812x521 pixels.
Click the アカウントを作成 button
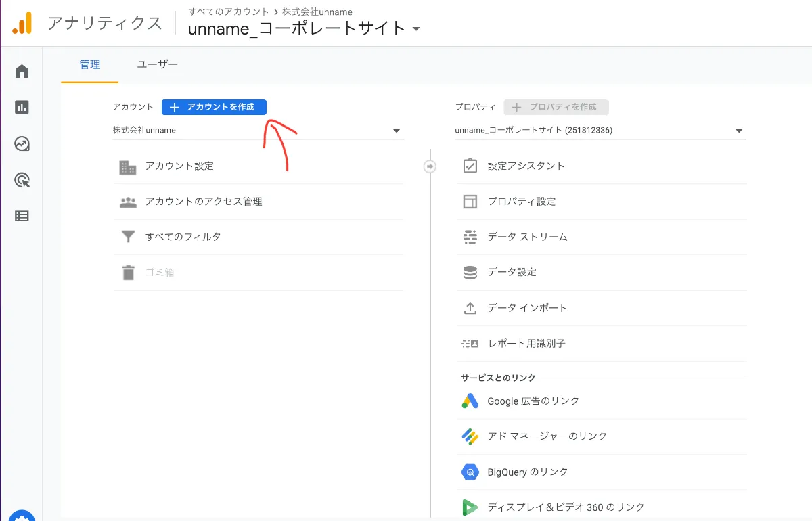[214, 107]
